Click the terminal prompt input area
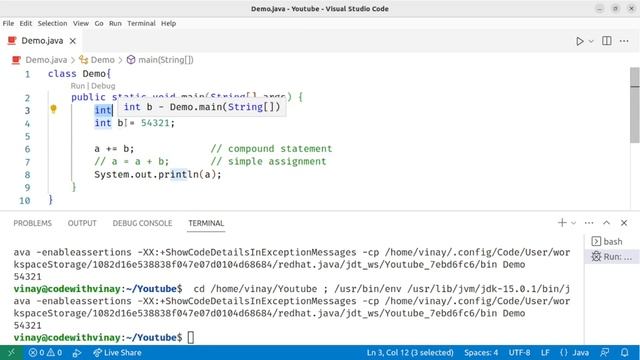The width and height of the screenshot is (640, 360). click(x=191, y=338)
